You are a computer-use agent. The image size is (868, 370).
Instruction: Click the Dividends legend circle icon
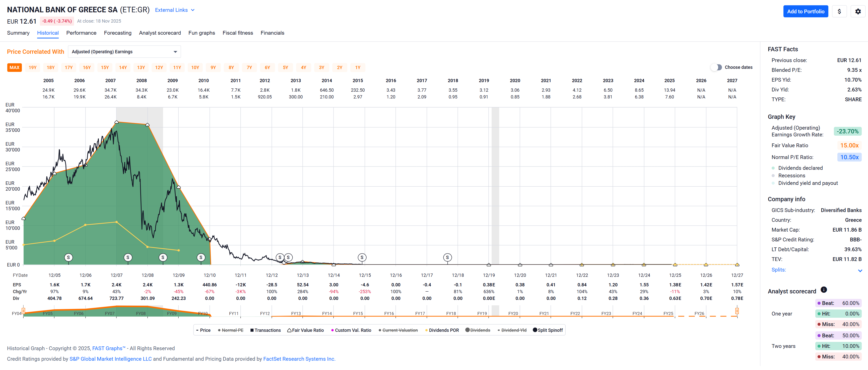tap(467, 330)
